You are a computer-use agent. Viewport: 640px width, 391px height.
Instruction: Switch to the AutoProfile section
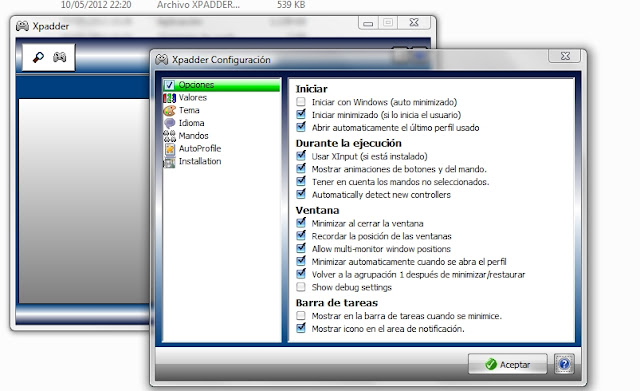pyautogui.click(x=200, y=149)
